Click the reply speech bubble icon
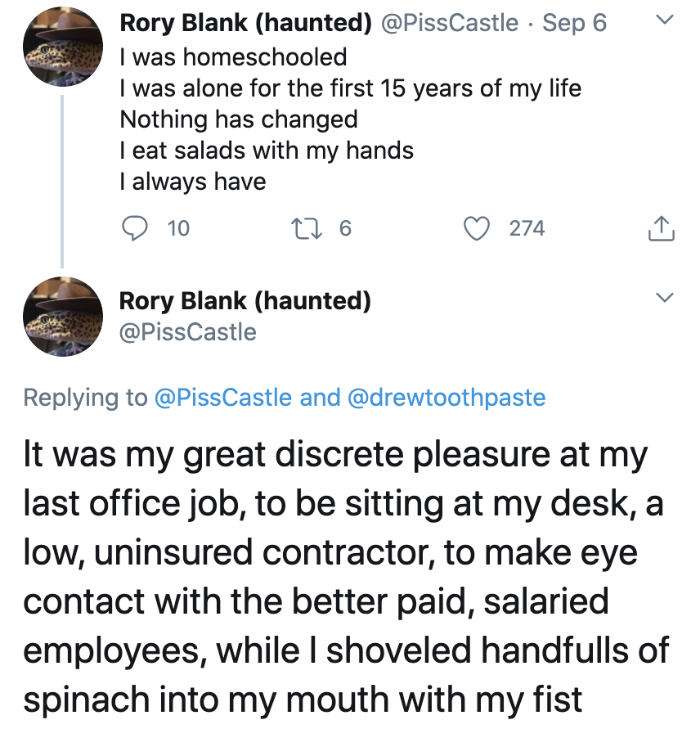This screenshot has width=700, height=738. point(135,228)
